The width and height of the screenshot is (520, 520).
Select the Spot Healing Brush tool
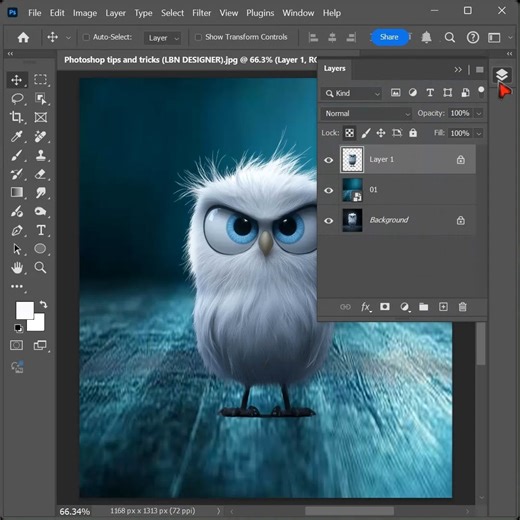(40, 136)
